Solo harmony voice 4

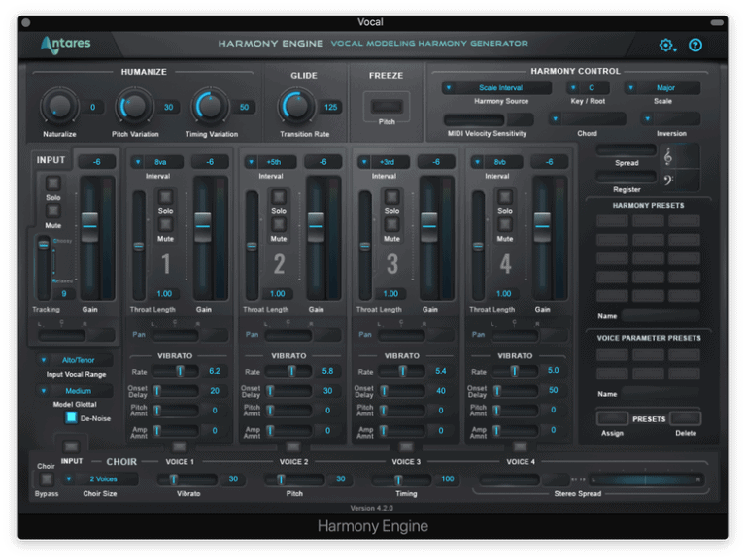(505, 196)
